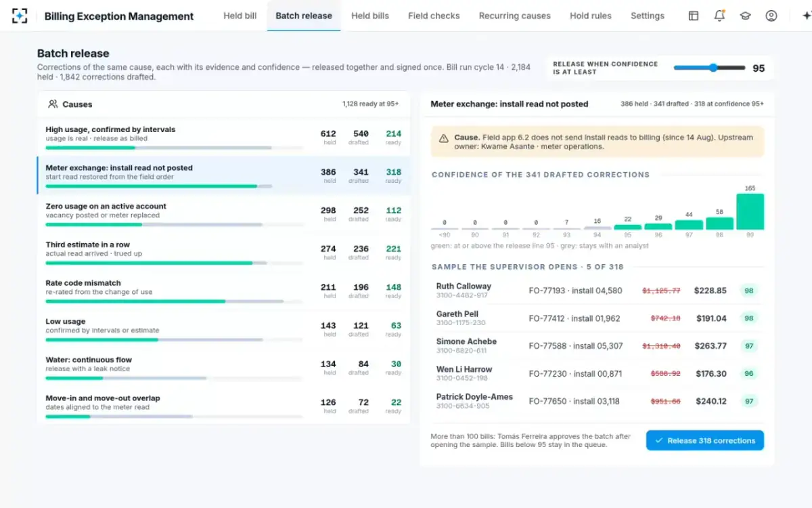Click the corrected amount $263.77

pos(710,346)
